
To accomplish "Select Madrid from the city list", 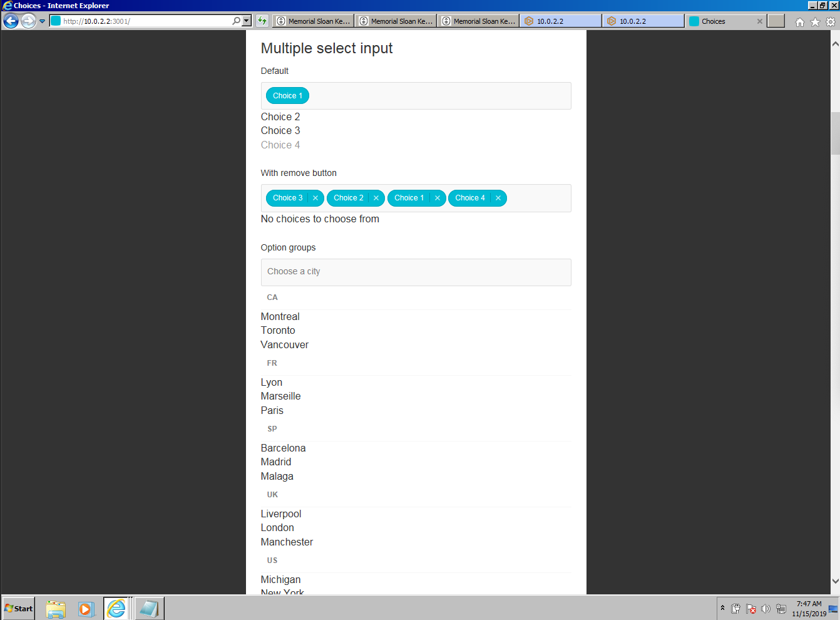I will pos(416,462).
